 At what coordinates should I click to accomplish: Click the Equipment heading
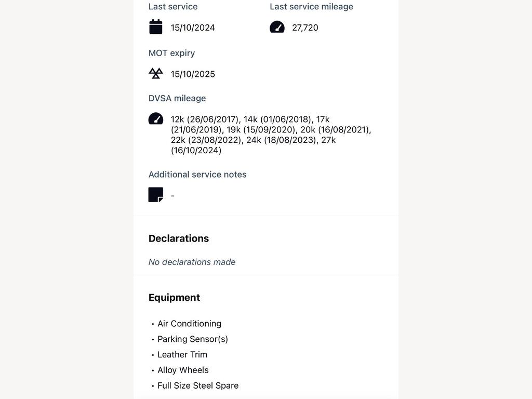coord(174,298)
